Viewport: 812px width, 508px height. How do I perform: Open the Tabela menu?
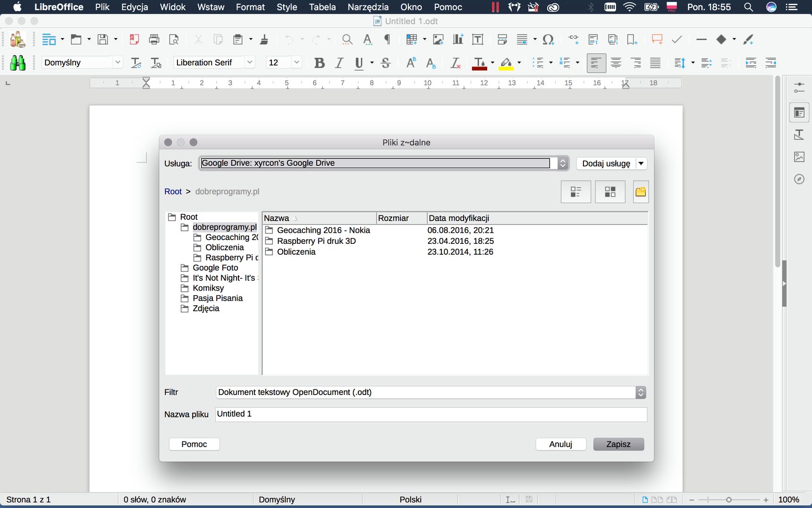322,7
